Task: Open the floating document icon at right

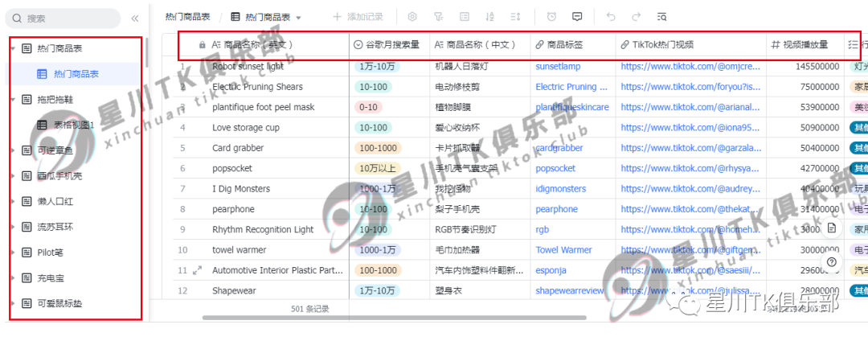Action: [832, 228]
